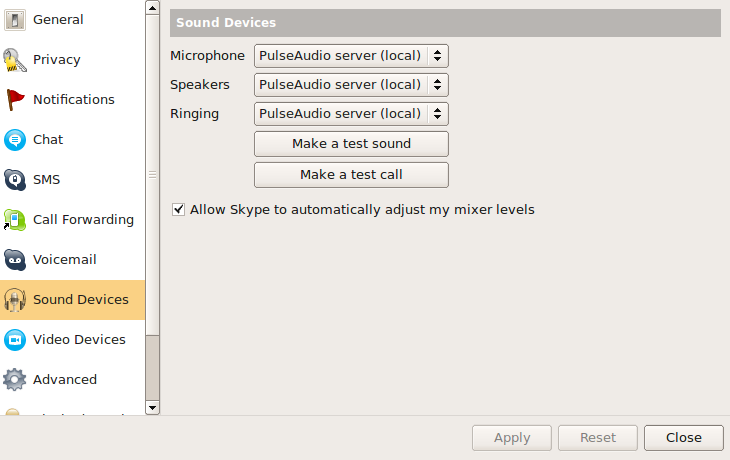Select the highlighted Sound Devices entry
The width and height of the screenshot is (730, 460).
(x=73, y=300)
